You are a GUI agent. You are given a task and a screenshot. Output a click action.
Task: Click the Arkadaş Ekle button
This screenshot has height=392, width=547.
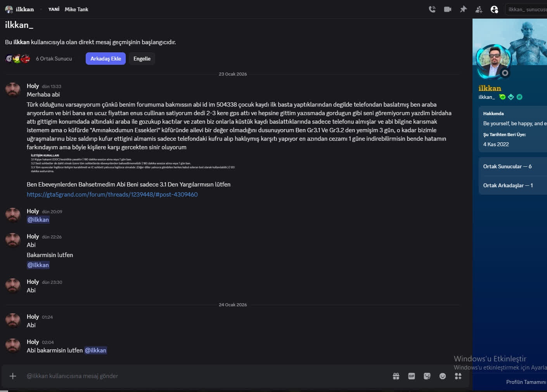105,58
